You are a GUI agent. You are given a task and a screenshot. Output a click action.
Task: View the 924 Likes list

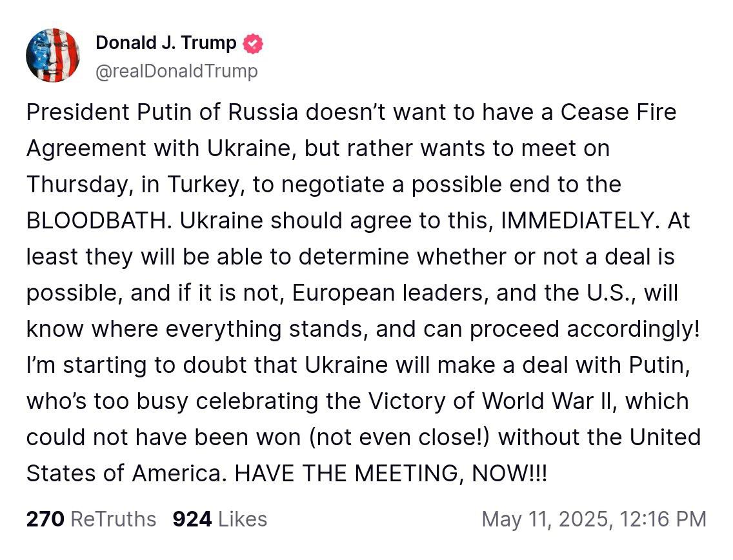tap(219, 519)
